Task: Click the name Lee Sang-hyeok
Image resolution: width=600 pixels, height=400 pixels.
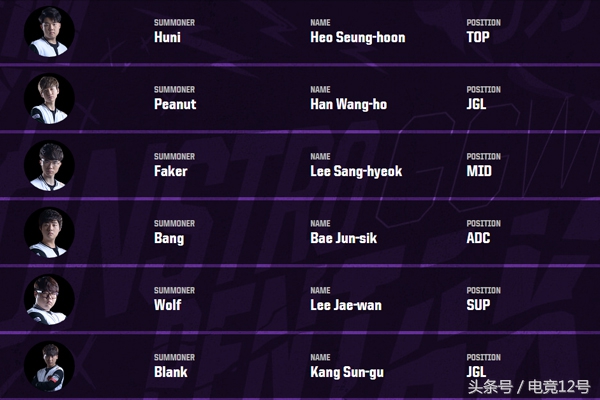Action: [x=356, y=171]
